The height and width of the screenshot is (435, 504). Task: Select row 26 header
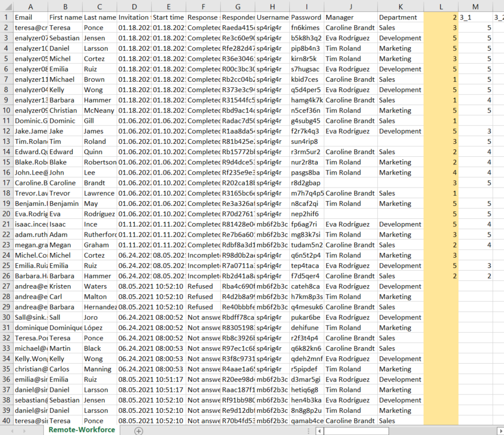pyautogui.click(x=6, y=276)
